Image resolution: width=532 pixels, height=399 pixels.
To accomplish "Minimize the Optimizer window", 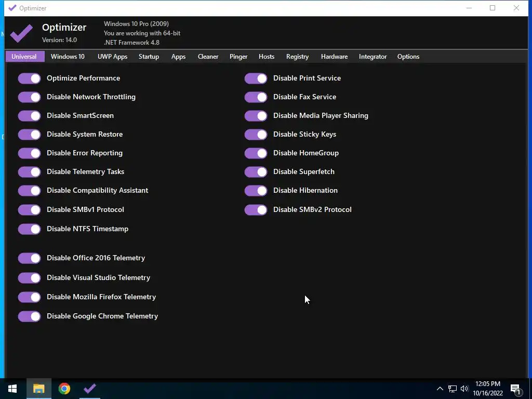I will point(469,8).
